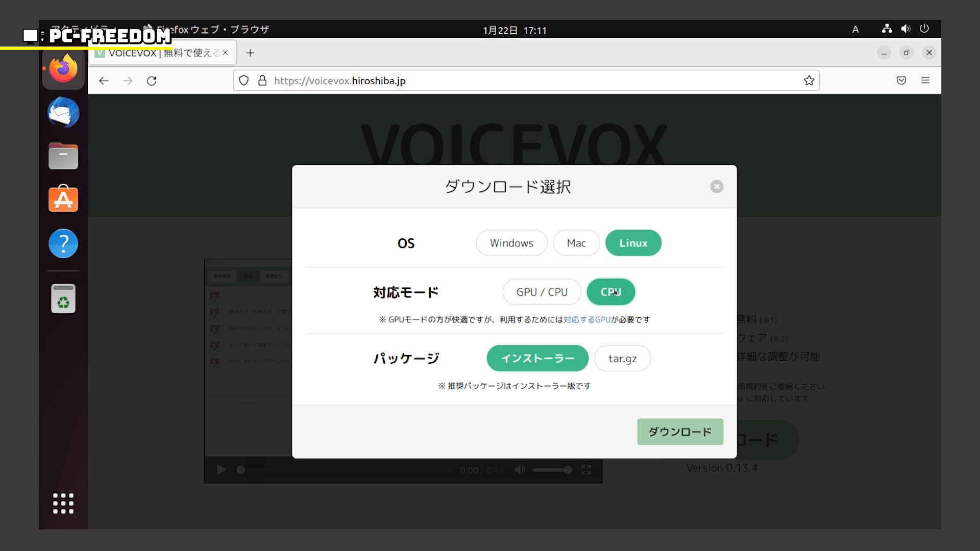
Task: Launch Thunderbird from the dock
Action: 63,112
